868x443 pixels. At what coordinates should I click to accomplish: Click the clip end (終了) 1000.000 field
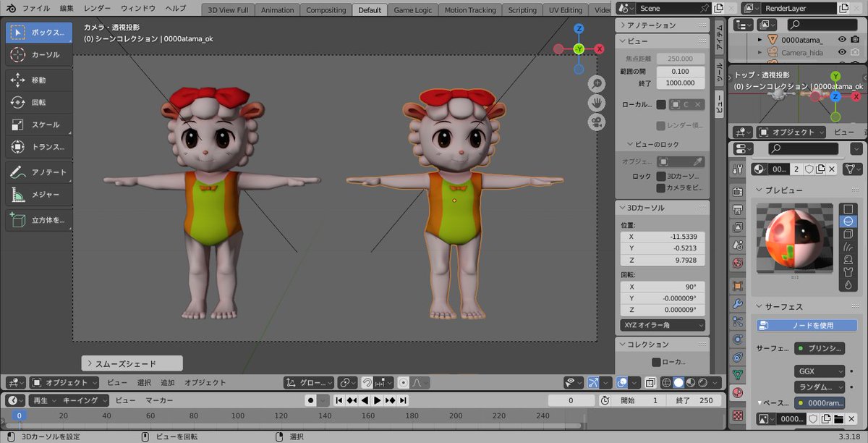[679, 83]
